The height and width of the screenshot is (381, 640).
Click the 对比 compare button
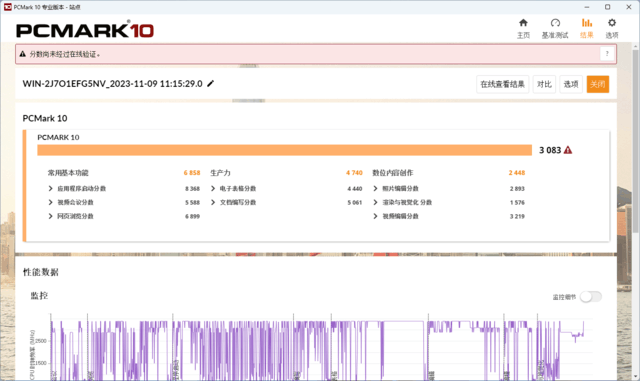(544, 84)
